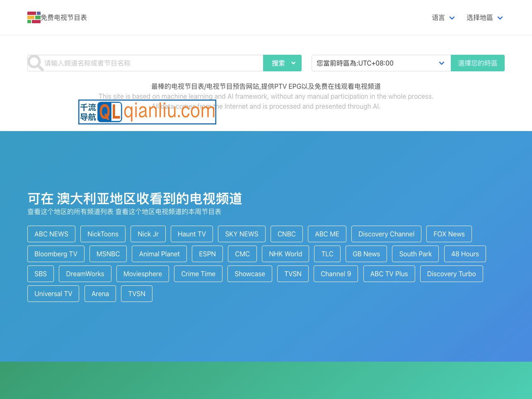The image size is (532, 399).
Task: Click the qianliu.com QL watermark logo
Action: tap(147, 112)
